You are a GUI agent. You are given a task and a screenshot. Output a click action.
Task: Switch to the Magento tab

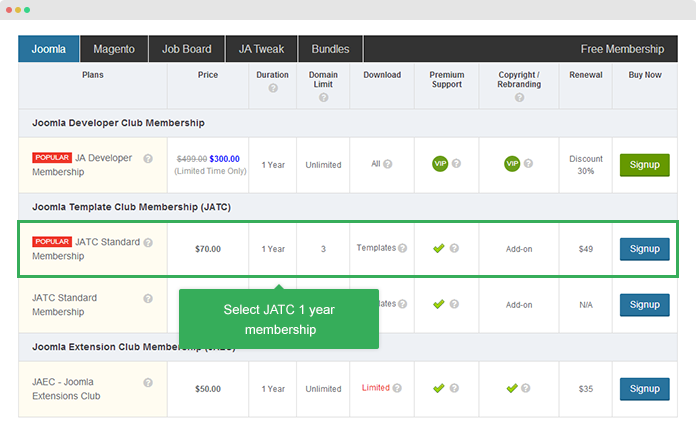(x=114, y=49)
